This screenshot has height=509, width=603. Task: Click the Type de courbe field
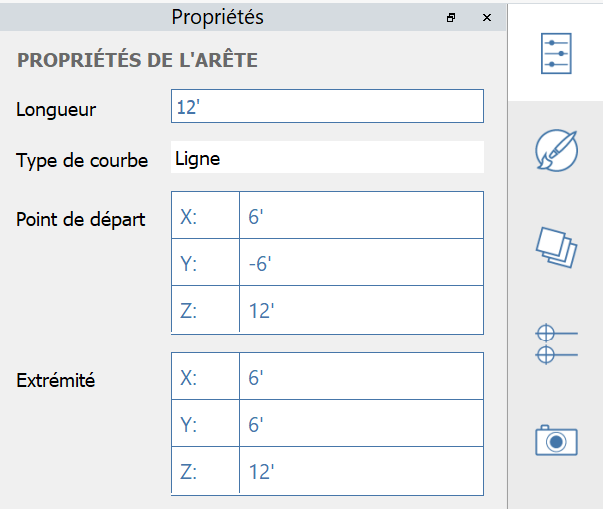click(x=326, y=157)
